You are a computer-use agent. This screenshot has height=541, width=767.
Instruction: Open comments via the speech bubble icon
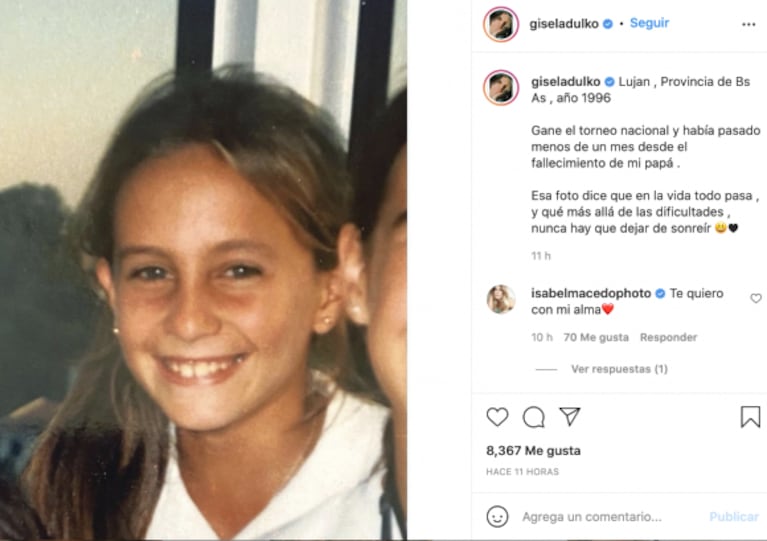click(533, 417)
